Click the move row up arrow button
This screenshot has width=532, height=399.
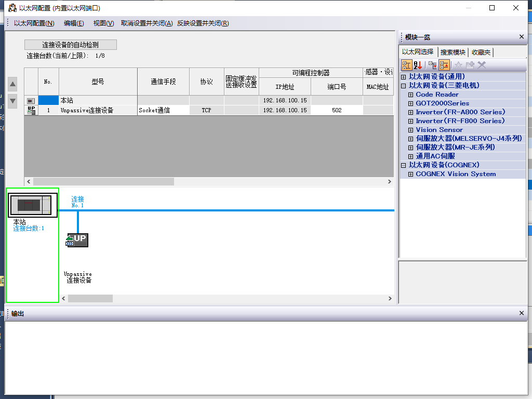point(13,84)
